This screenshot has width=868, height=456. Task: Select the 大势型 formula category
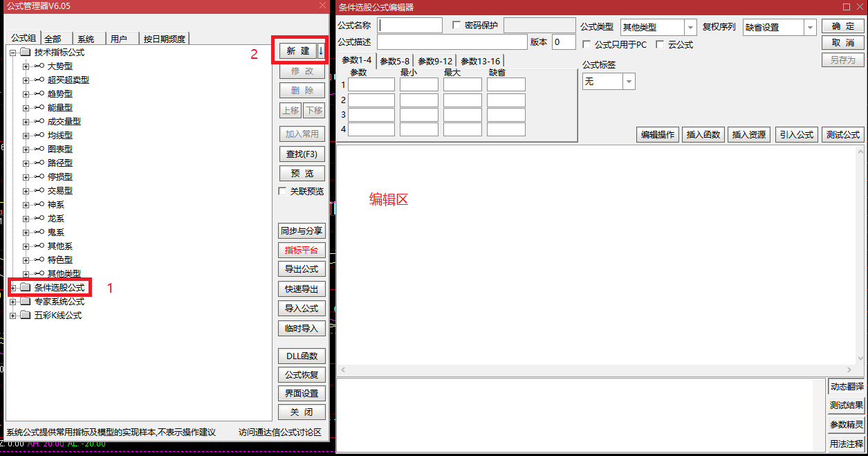pyautogui.click(x=59, y=66)
